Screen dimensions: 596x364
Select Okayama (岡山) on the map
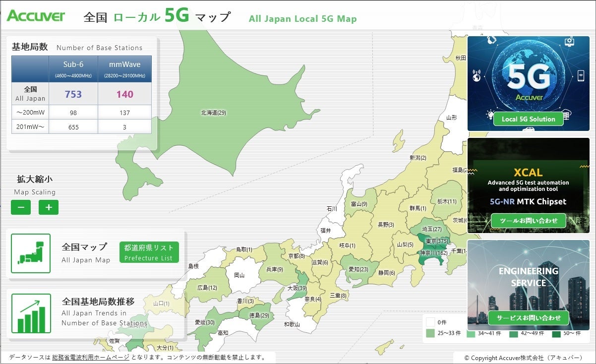coord(239,275)
